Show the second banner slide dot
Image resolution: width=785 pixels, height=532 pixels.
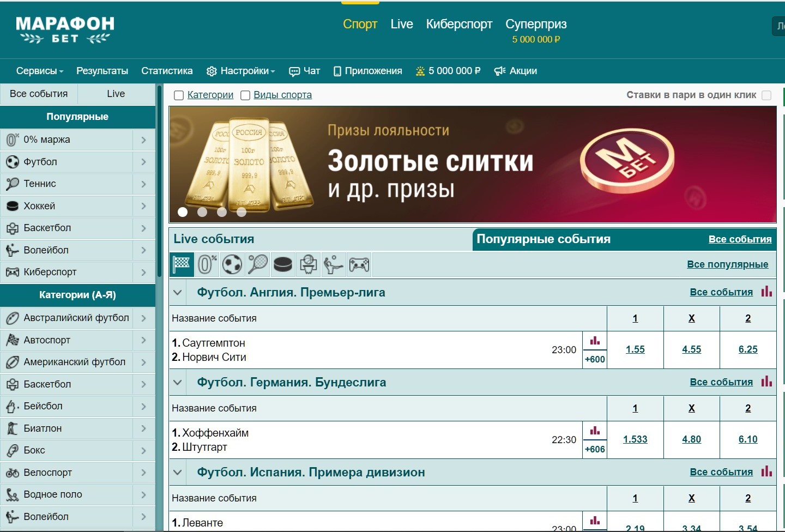click(202, 212)
